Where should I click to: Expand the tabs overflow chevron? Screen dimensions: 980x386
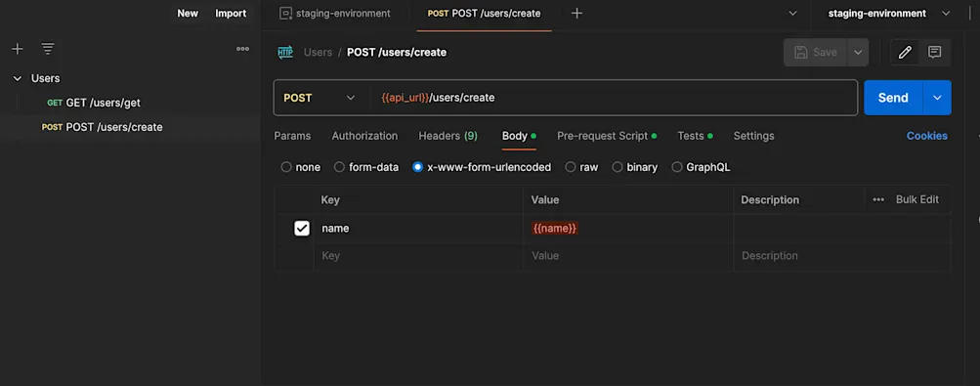(793, 13)
